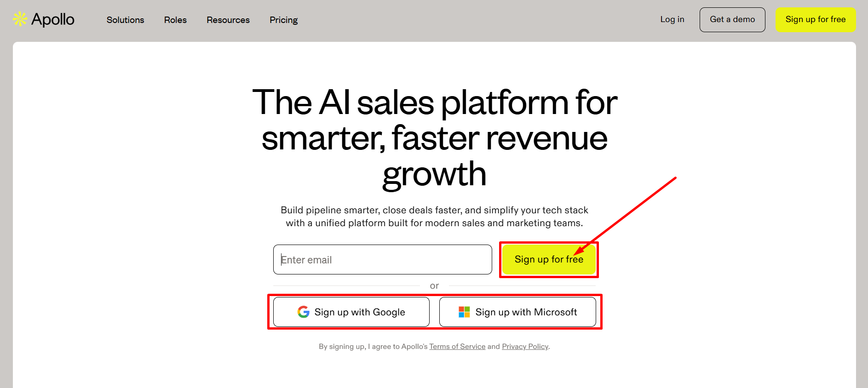868x388 pixels.
Task: Focus the Enter email field
Action: click(382, 260)
